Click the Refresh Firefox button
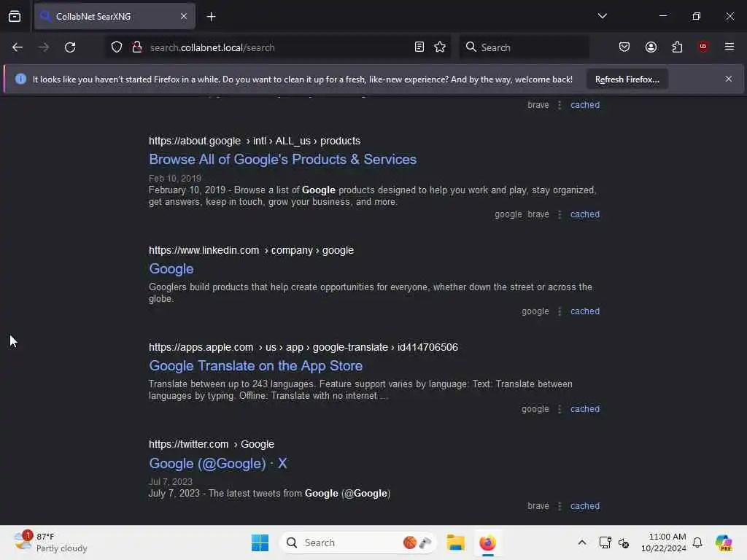The image size is (747, 560). [627, 79]
